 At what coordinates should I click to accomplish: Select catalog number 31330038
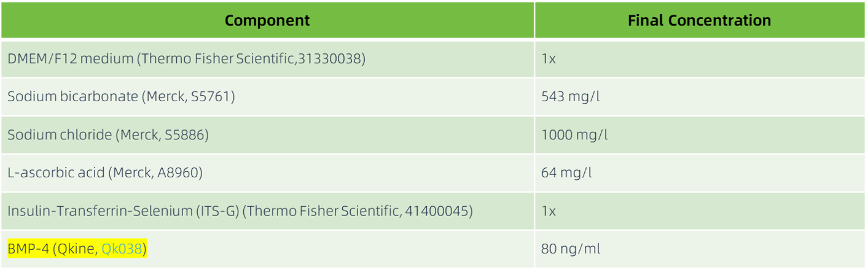pyautogui.click(x=332, y=59)
